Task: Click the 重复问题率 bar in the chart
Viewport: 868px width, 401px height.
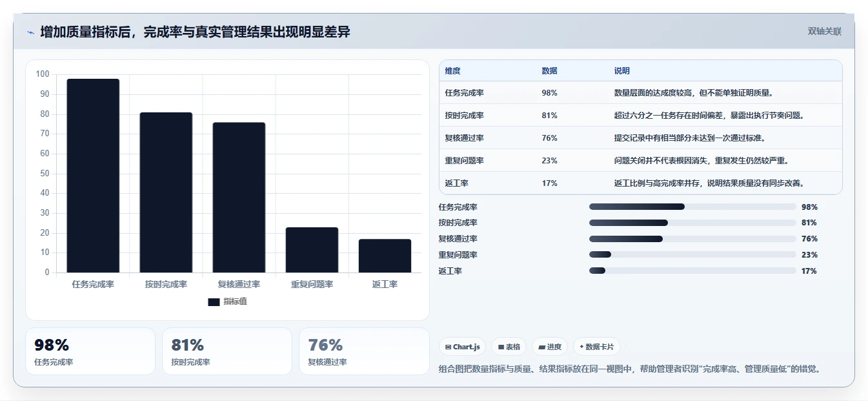Action: tap(312, 250)
